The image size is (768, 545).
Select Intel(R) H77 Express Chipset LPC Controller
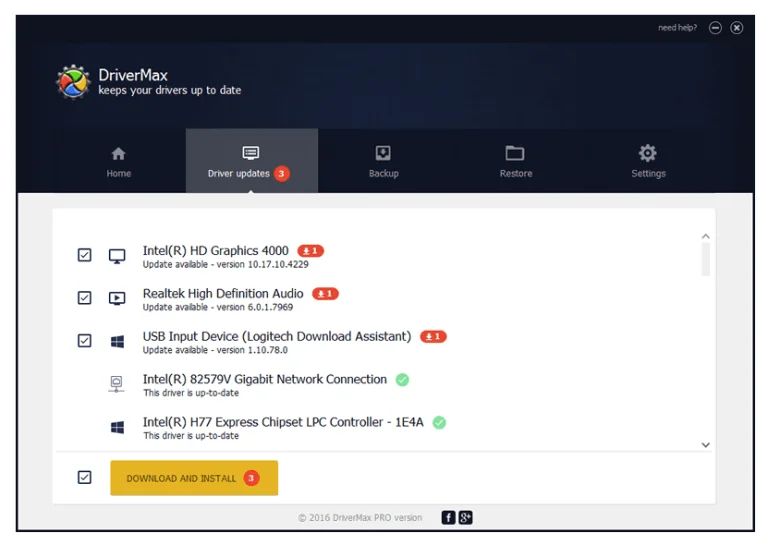click(283, 422)
